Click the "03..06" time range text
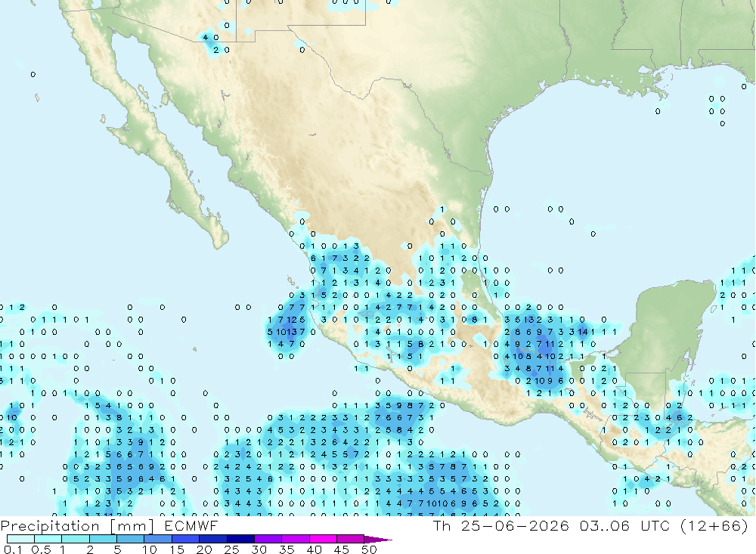The width and height of the screenshot is (756, 554). (x=605, y=525)
